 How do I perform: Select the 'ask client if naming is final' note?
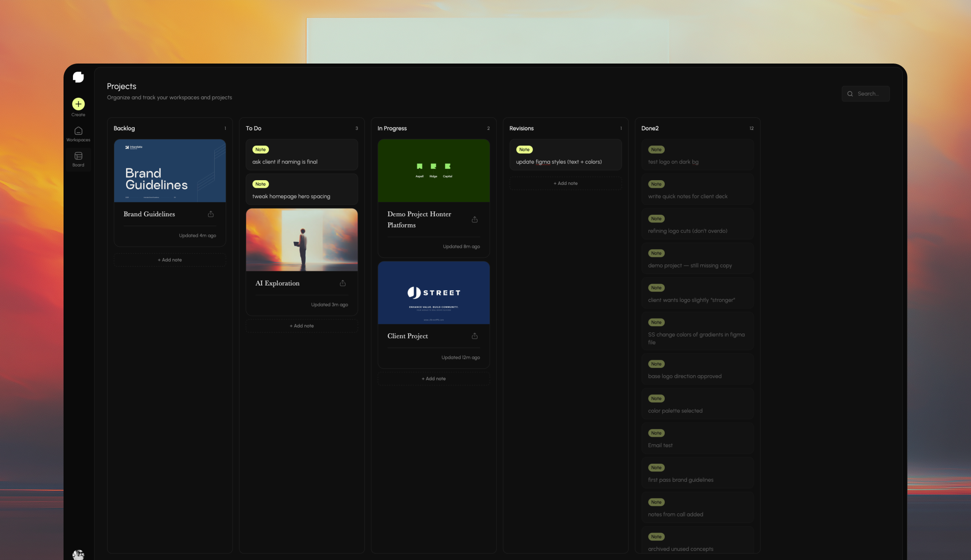coord(302,155)
